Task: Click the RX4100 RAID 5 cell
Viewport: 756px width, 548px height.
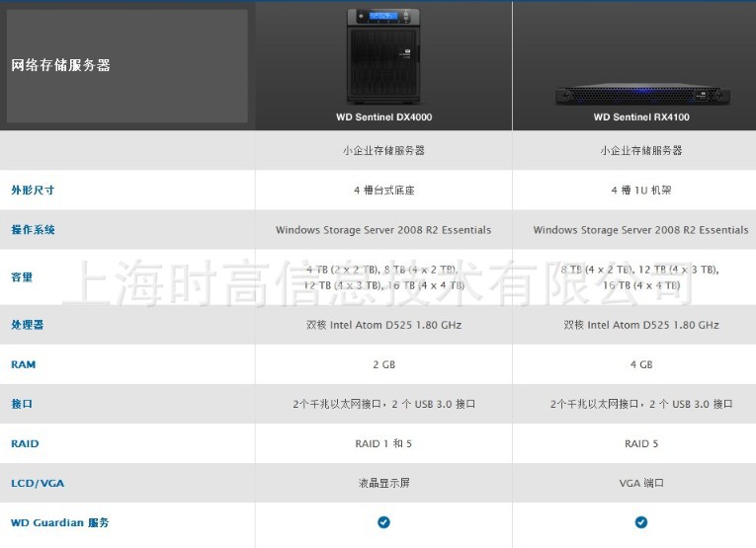Action: click(x=641, y=443)
